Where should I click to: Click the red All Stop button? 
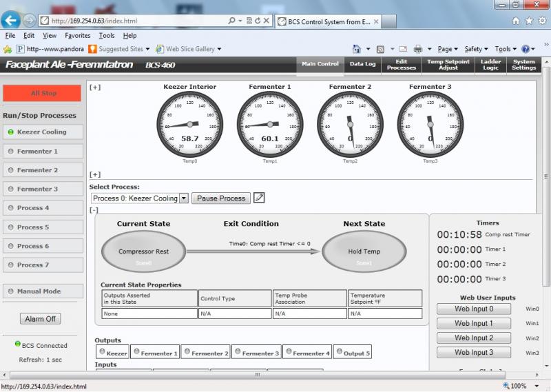42,93
